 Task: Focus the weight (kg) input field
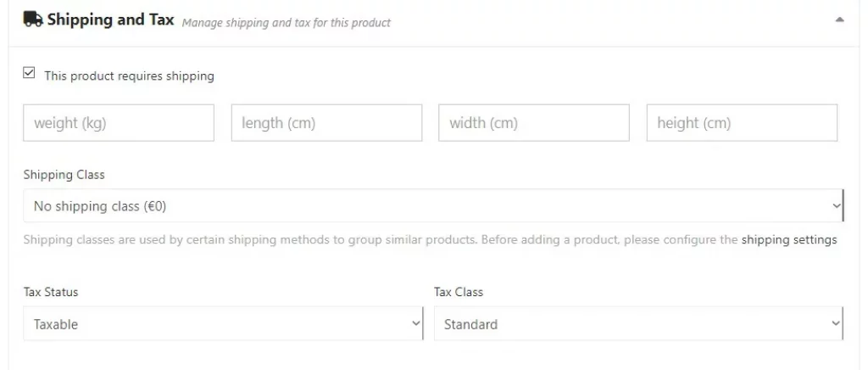(x=119, y=123)
